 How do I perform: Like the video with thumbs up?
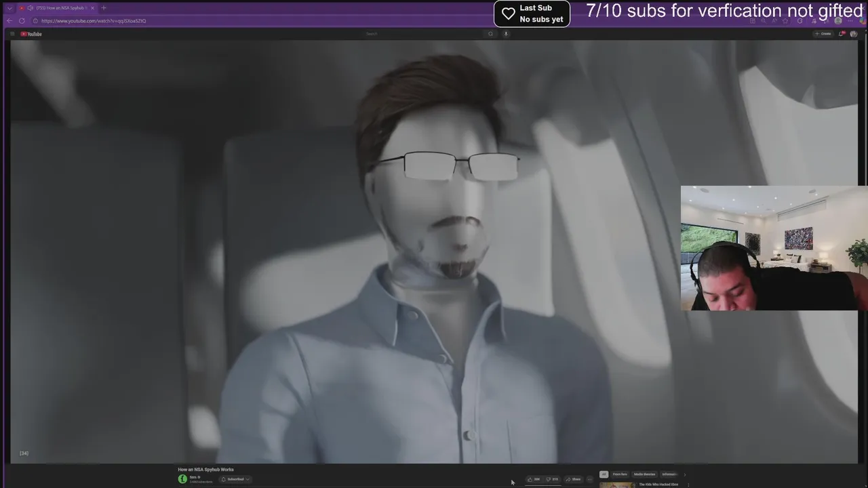pyautogui.click(x=534, y=479)
